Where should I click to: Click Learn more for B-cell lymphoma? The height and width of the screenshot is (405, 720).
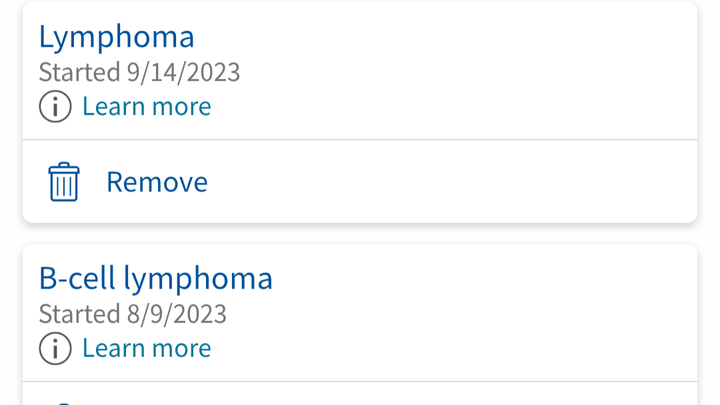point(146,349)
